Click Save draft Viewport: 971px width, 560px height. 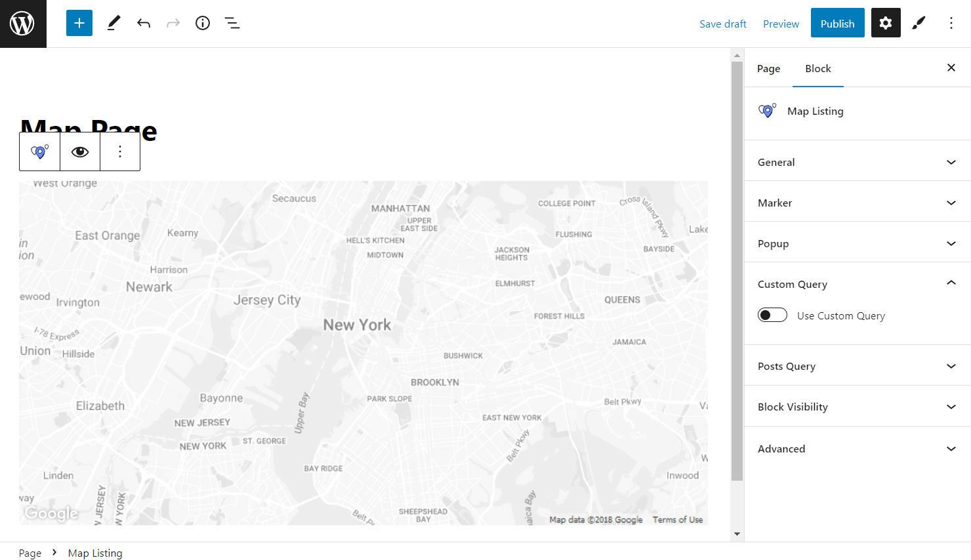coord(723,24)
